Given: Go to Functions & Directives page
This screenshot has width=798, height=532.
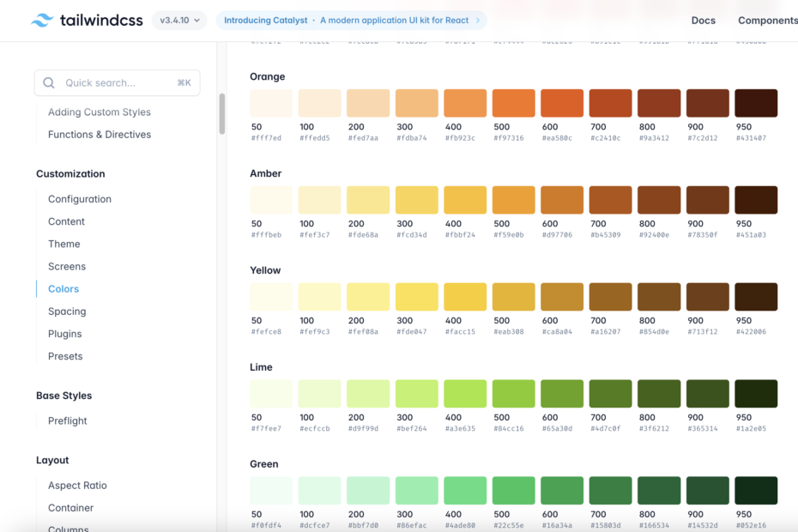Looking at the screenshot, I should (x=100, y=135).
